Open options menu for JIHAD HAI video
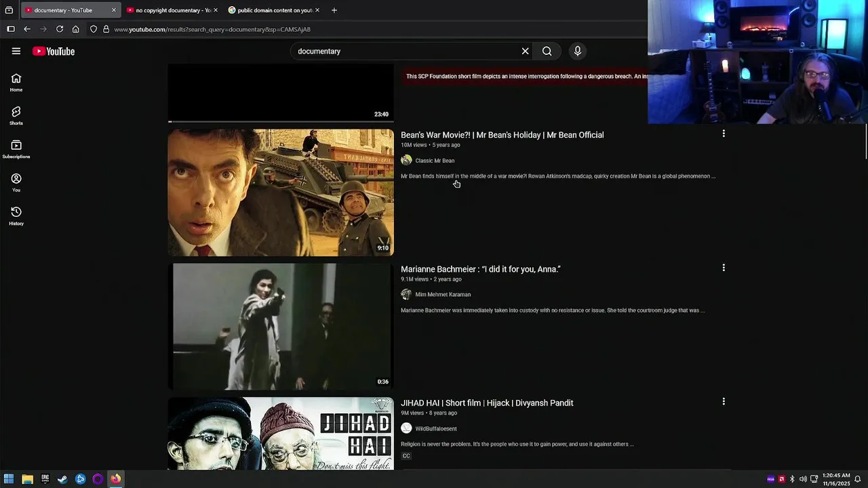The height and width of the screenshot is (488, 868). 724,401
